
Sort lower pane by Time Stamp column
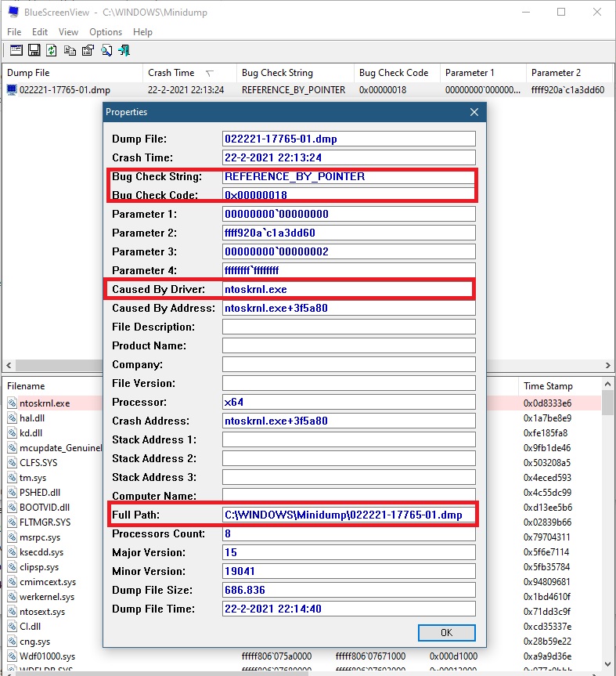[x=548, y=386]
